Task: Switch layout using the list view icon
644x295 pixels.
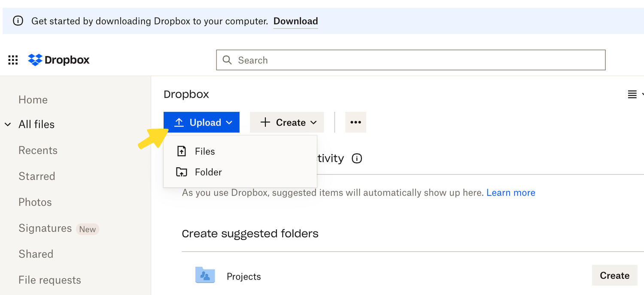Action: click(632, 94)
